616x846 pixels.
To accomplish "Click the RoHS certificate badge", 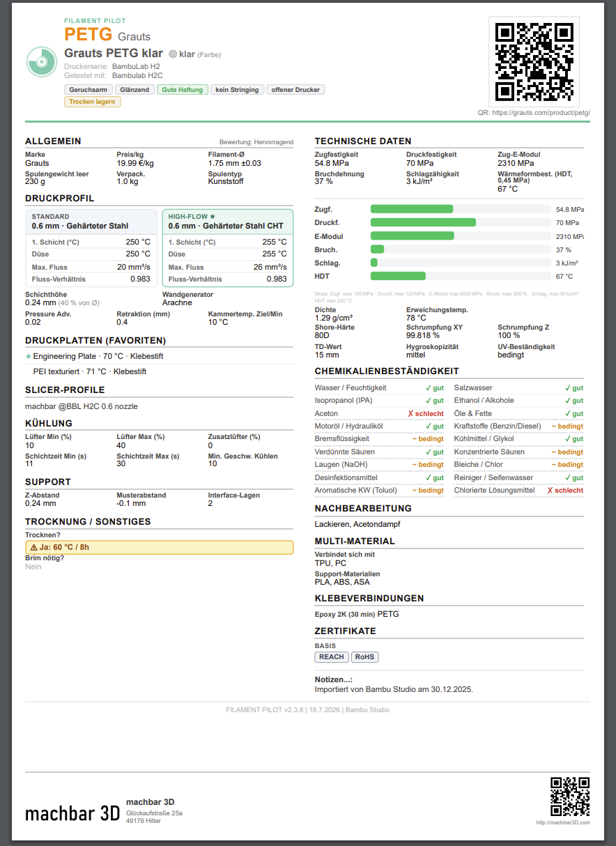I will point(364,657).
